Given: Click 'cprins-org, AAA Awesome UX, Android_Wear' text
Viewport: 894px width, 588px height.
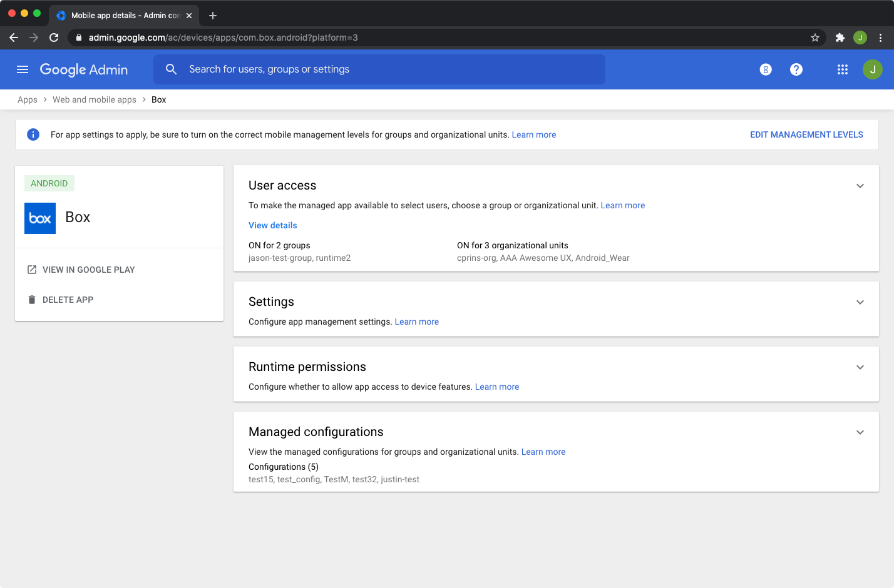Looking at the screenshot, I should 543,258.
